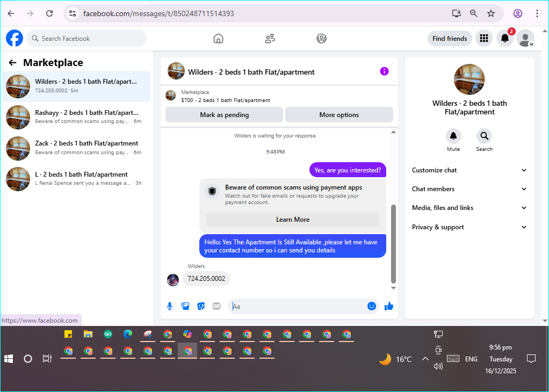Mute this chat using bell icon
The width and height of the screenshot is (549, 392).
[453, 136]
